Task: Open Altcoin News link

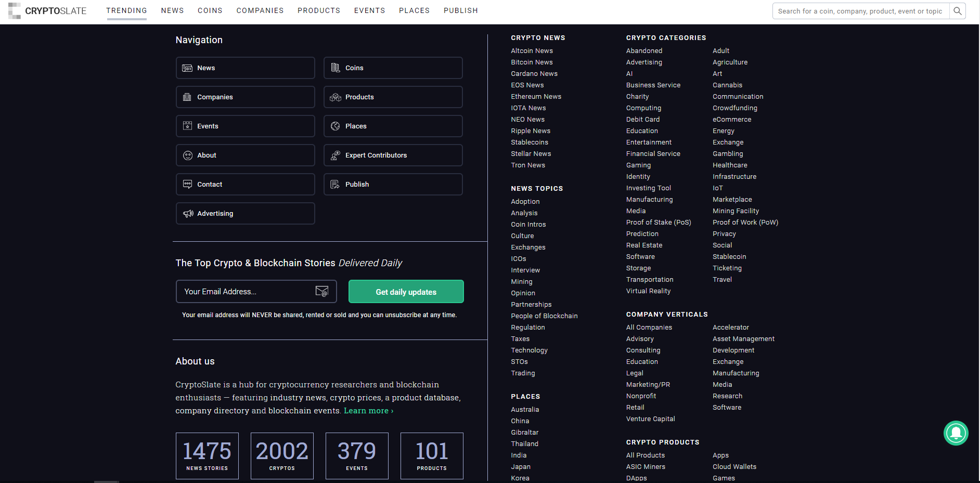Action: (x=532, y=51)
